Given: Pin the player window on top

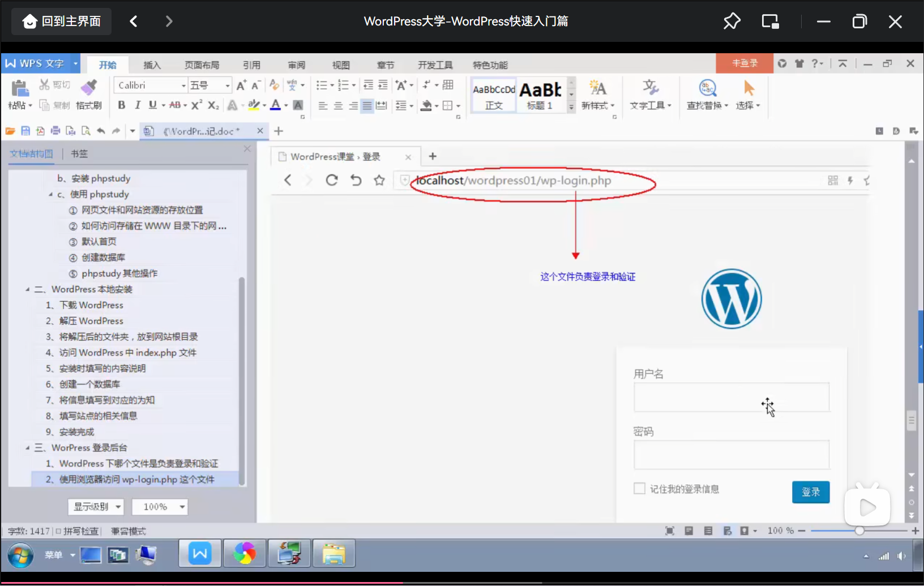Looking at the screenshot, I should pyautogui.click(x=731, y=22).
